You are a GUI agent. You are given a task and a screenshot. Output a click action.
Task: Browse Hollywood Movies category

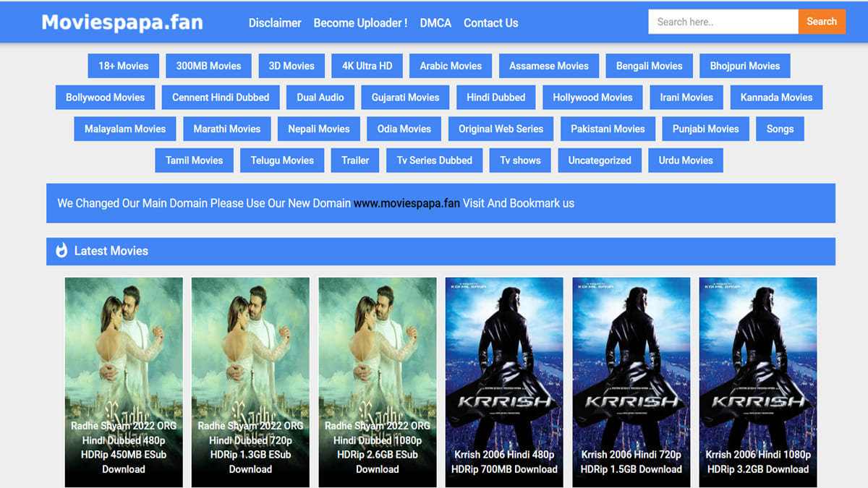[x=593, y=98]
